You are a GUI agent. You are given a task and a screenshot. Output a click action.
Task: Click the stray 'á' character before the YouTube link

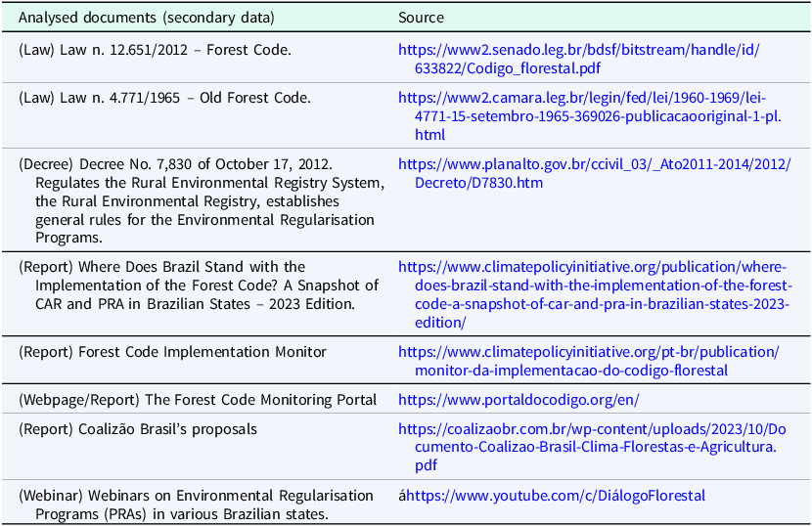click(x=402, y=496)
